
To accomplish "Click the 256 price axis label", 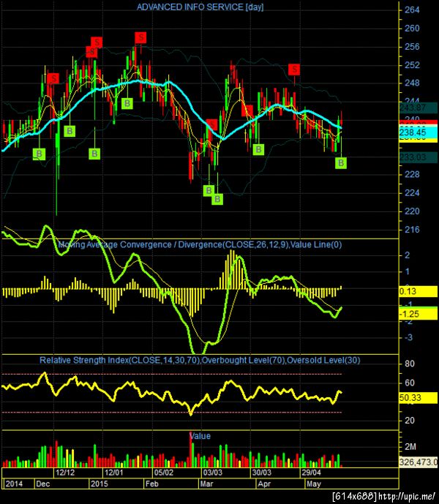I will (412, 47).
